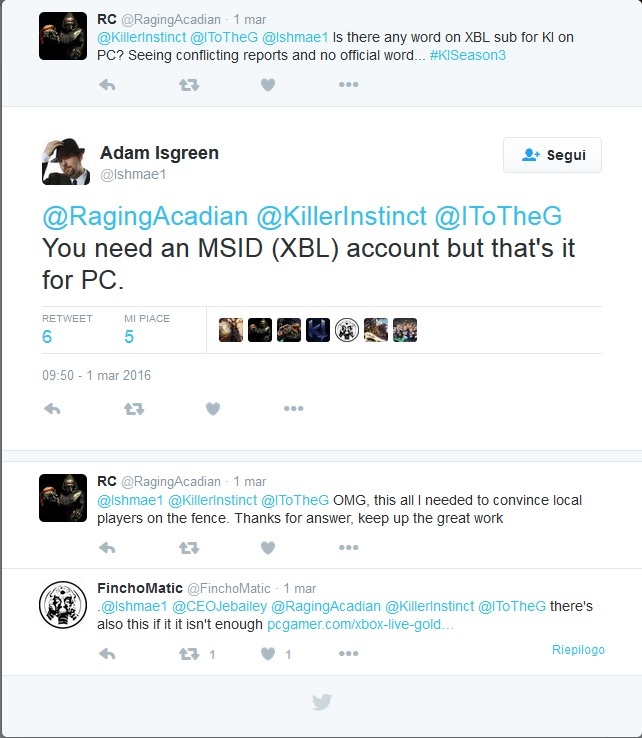This screenshot has height=738, width=642.
Task: Open more options on FinchoMatic's tweet
Action: 348,654
